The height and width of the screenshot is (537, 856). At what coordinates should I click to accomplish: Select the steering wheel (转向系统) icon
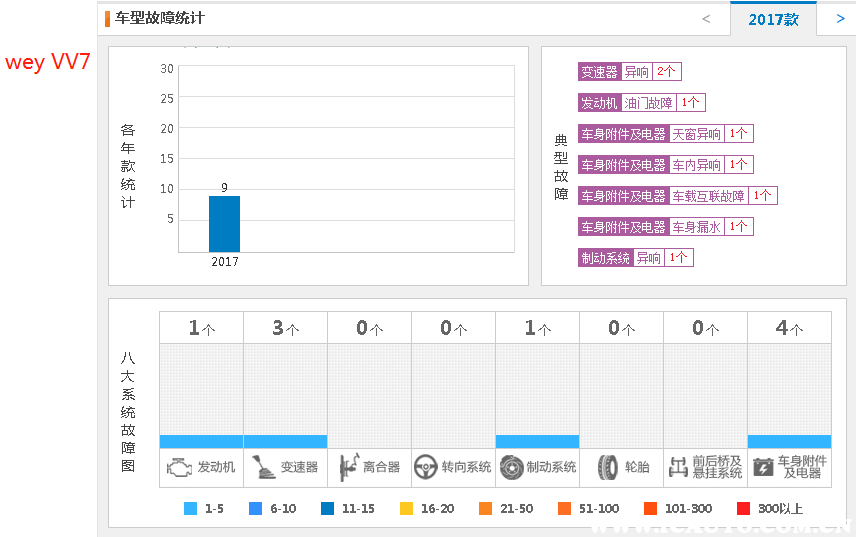tap(426, 467)
